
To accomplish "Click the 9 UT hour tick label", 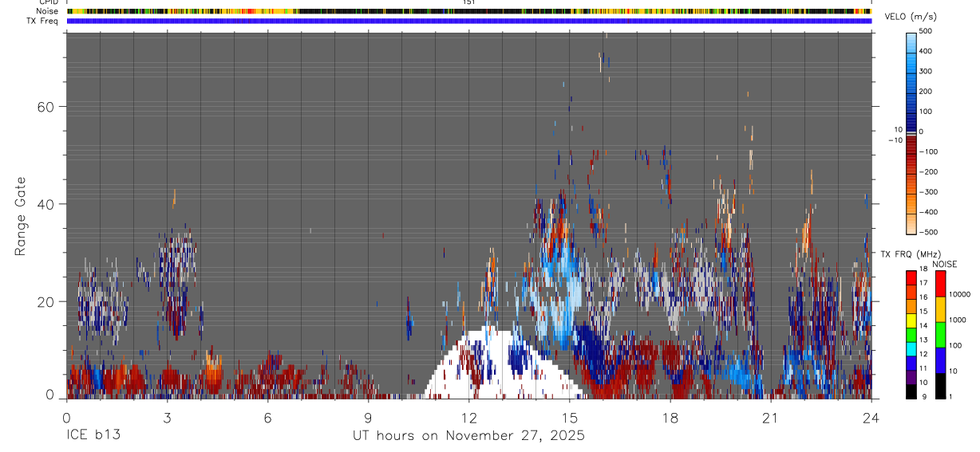I will tap(369, 417).
